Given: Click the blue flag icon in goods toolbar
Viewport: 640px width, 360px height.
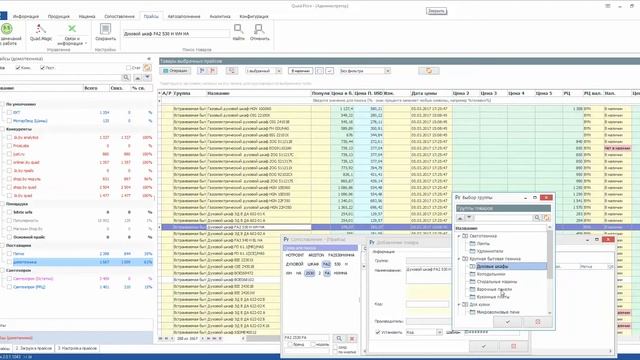Looking at the screenshot, I should (x=202, y=71).
